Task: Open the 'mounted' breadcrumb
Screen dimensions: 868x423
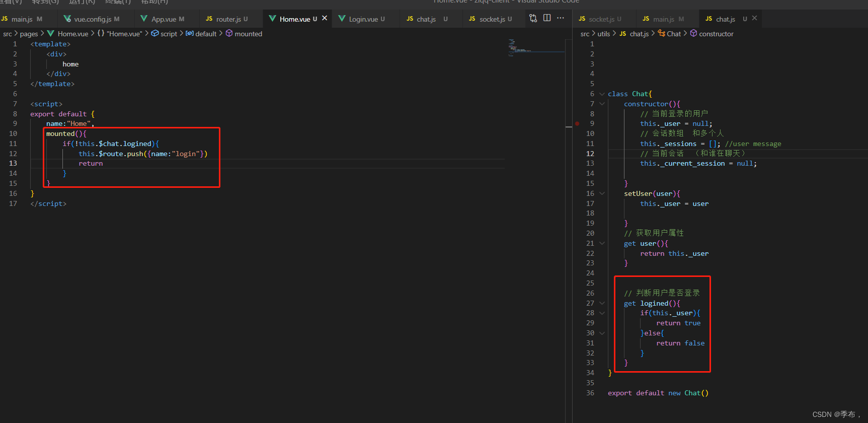Action: (244, 34)
